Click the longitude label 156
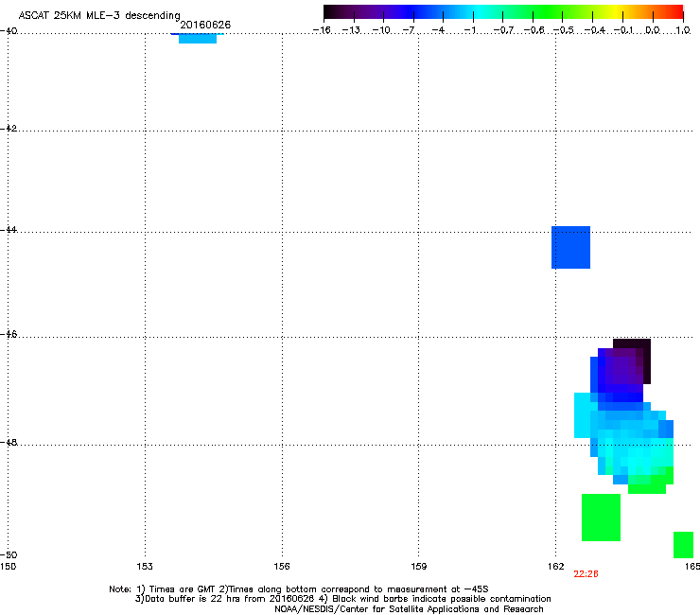The width and height of the screenshot is (700, 615). click(282, 567)
